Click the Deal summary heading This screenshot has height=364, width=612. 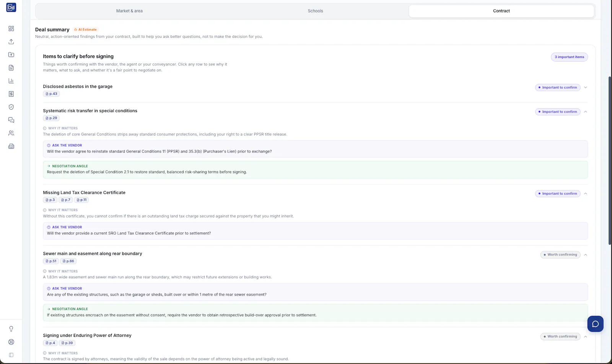pyautogui.click(x=52, y=29)
